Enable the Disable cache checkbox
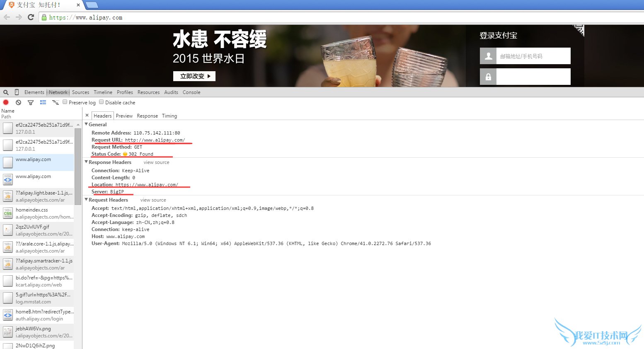 click(x=102, y=102)
